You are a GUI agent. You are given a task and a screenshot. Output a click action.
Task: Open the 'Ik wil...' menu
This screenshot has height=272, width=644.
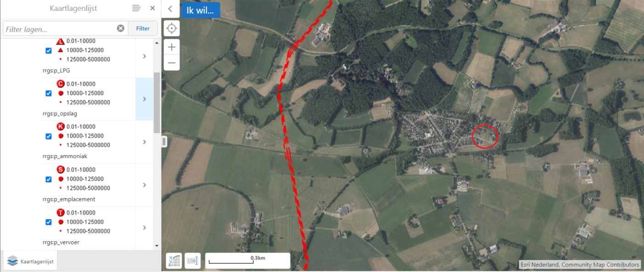[201, 10]
